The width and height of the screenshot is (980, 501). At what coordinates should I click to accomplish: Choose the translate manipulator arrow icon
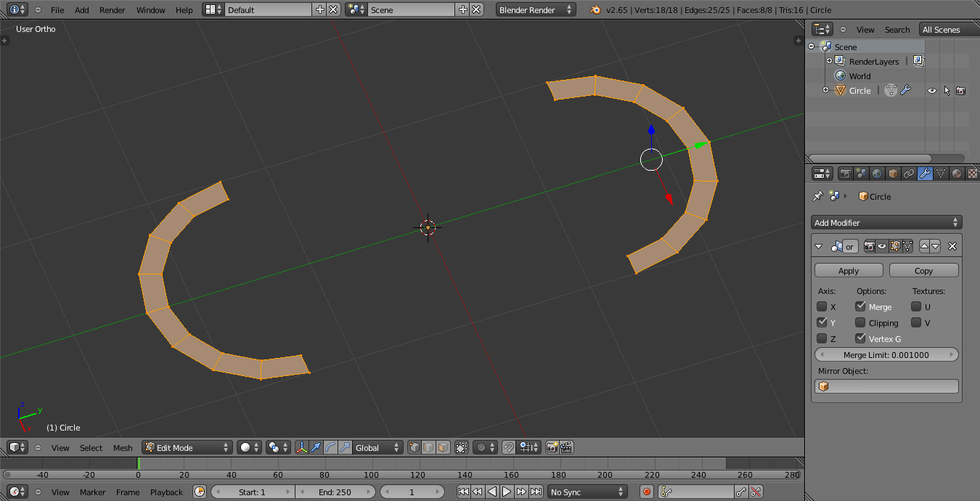pos(316,447)
